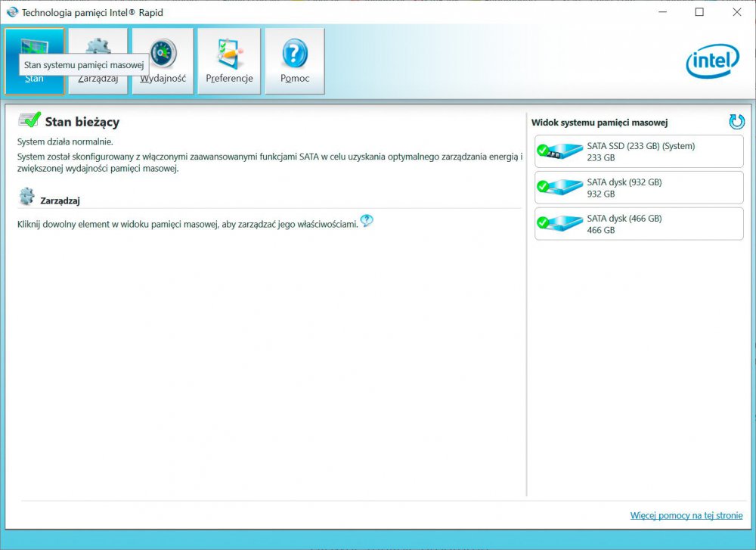Open the Preferencje tab
Image resolution: width=756 pixels, height=550 pixels.
tap(229, 61)
